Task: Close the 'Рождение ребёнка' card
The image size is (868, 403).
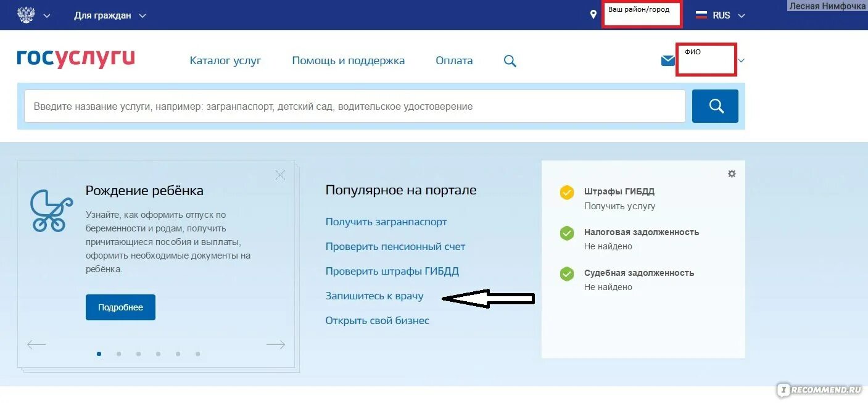Action: pyautogui.click(x=280, y=175)
